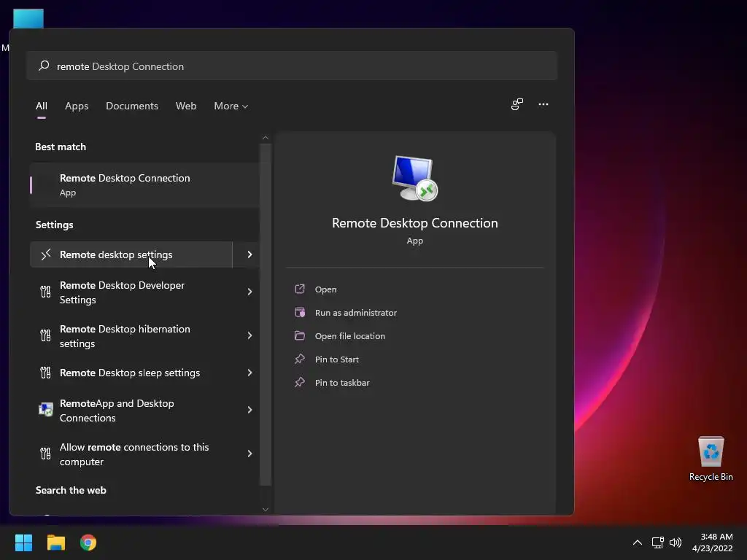Image resolution: width=747 pixels, height=560 pixels.
Task: Open Remote Desktop Developer Settings result
Action: [x=131, y=292]
